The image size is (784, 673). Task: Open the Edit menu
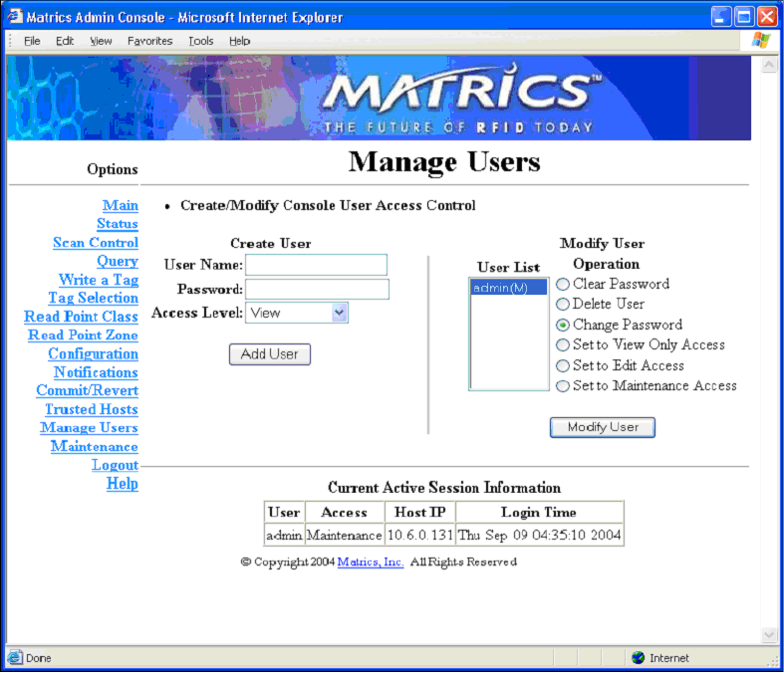click(65, 41)
